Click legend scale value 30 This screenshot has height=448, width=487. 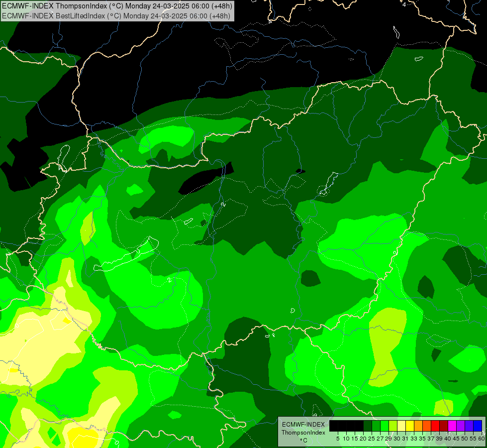tap(397, 439)
